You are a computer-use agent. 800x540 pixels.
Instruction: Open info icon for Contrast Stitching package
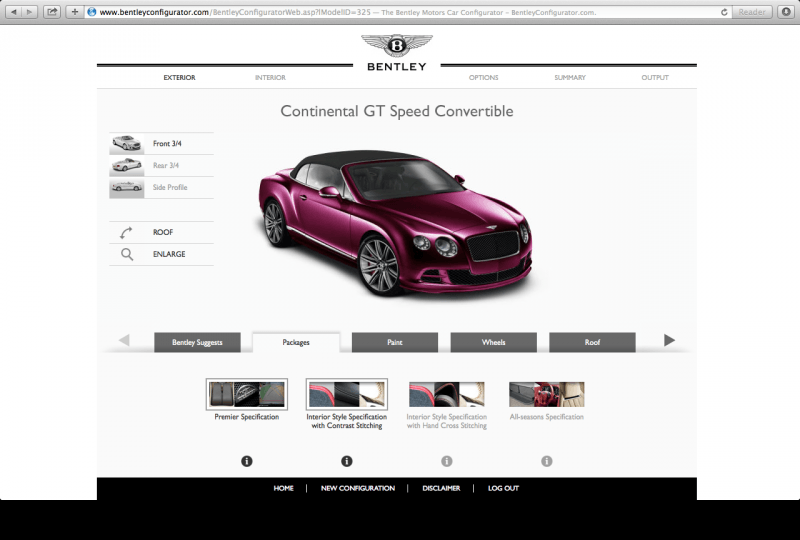(347, 461)
